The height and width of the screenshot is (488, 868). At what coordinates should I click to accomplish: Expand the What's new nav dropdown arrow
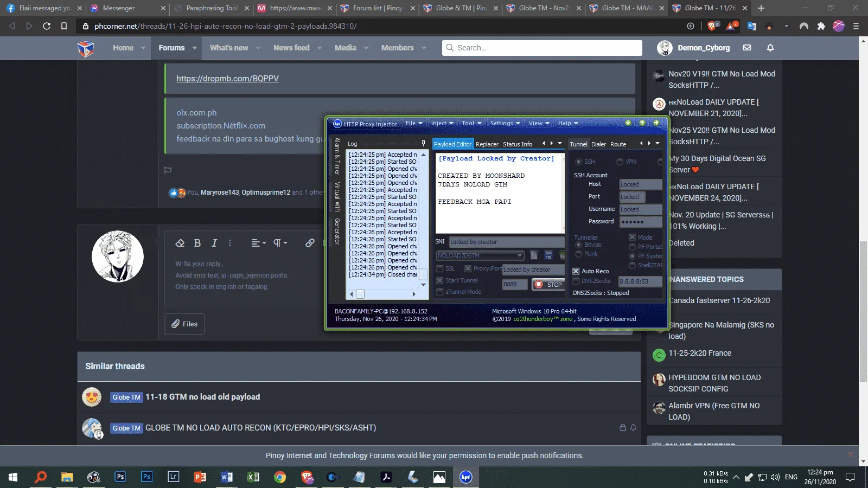[x=258, y=48]
